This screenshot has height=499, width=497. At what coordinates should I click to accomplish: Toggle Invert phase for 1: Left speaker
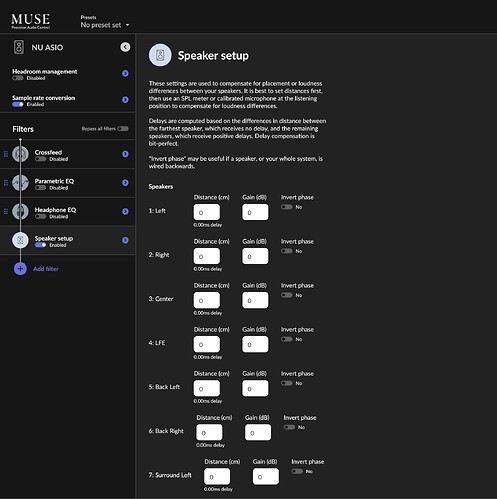tap(287, 207)
